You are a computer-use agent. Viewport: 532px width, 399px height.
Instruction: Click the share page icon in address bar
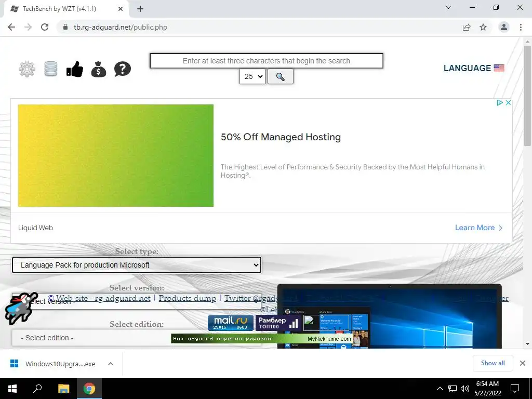(x=467, y=27)
